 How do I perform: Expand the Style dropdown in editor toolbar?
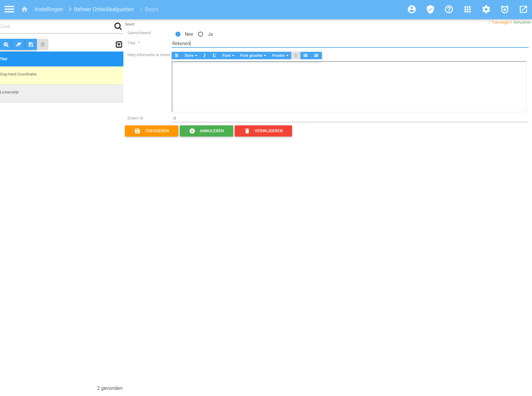pyautogui.click(x=191, y=56)
